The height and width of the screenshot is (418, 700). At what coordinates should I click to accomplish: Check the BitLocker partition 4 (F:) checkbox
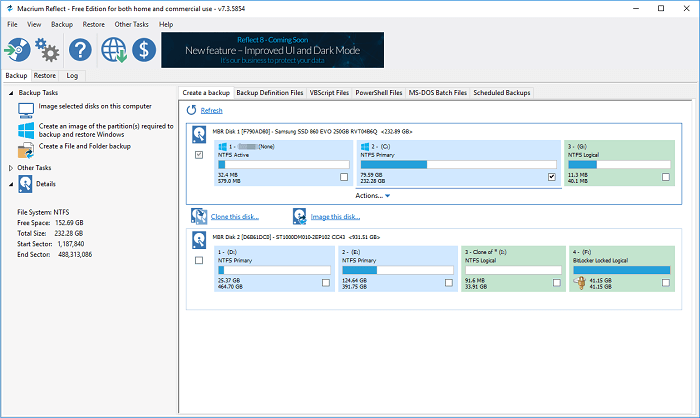tap(666, 283)
